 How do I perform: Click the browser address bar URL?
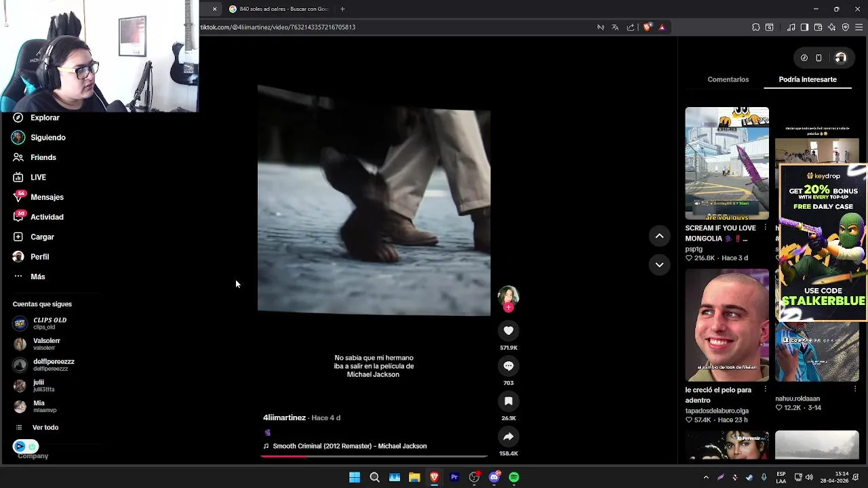(278, 27)
